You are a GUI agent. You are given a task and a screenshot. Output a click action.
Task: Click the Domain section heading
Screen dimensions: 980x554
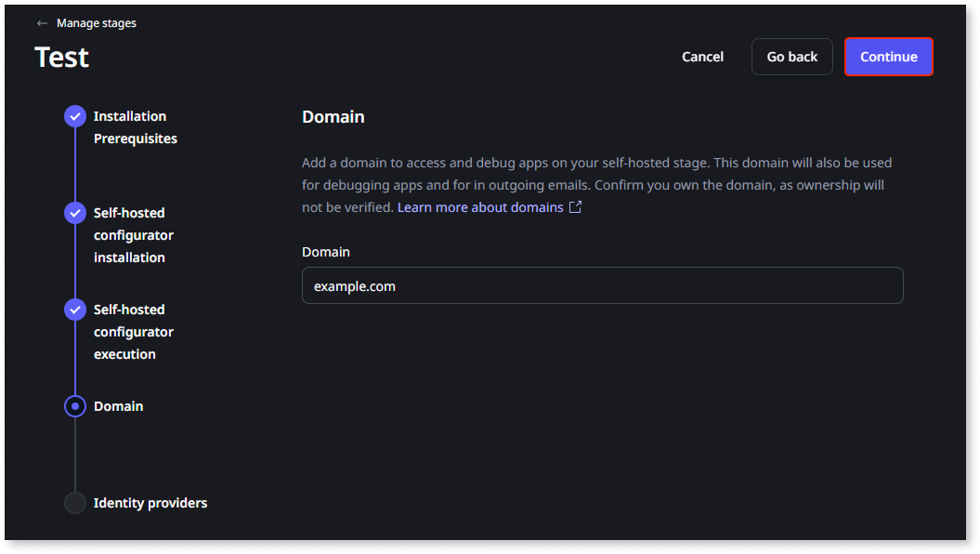click(333, 117)
